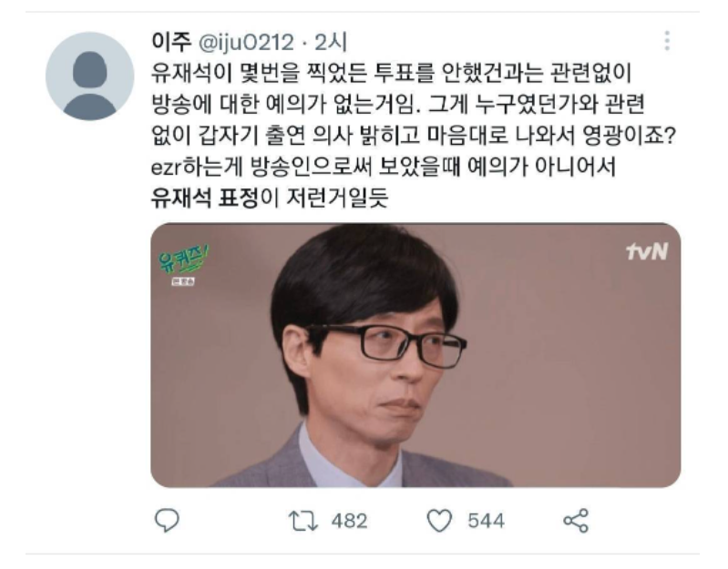Like the tweet with heart icon

pos(439,521)
